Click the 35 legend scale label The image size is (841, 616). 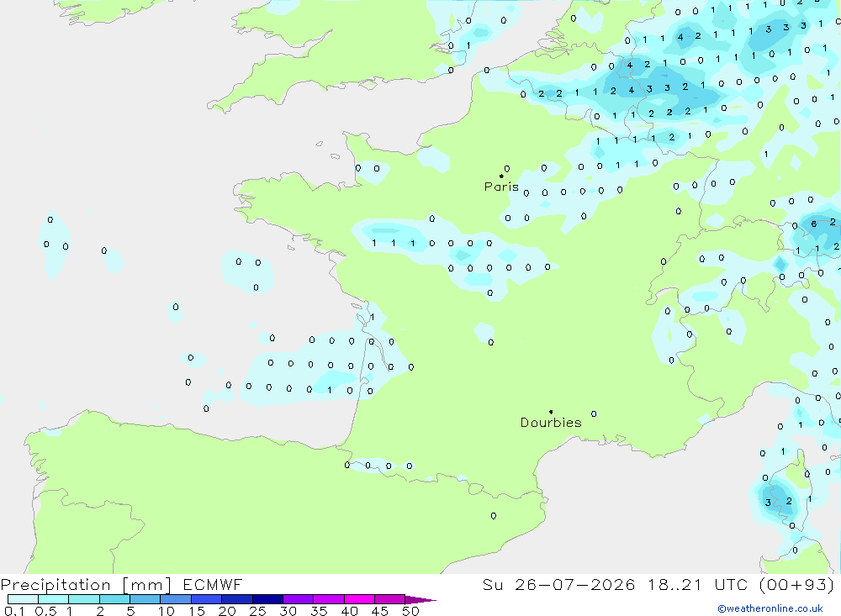click(319, 611)
